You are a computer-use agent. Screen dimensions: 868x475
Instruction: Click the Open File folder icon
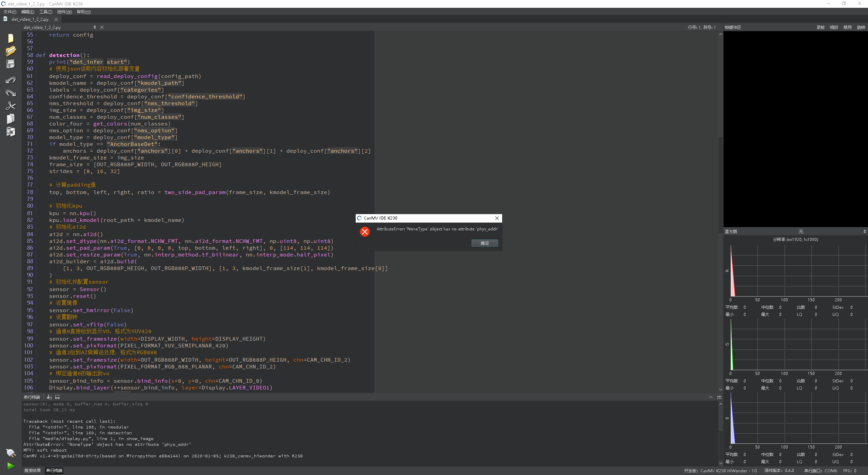coord(11,51)
